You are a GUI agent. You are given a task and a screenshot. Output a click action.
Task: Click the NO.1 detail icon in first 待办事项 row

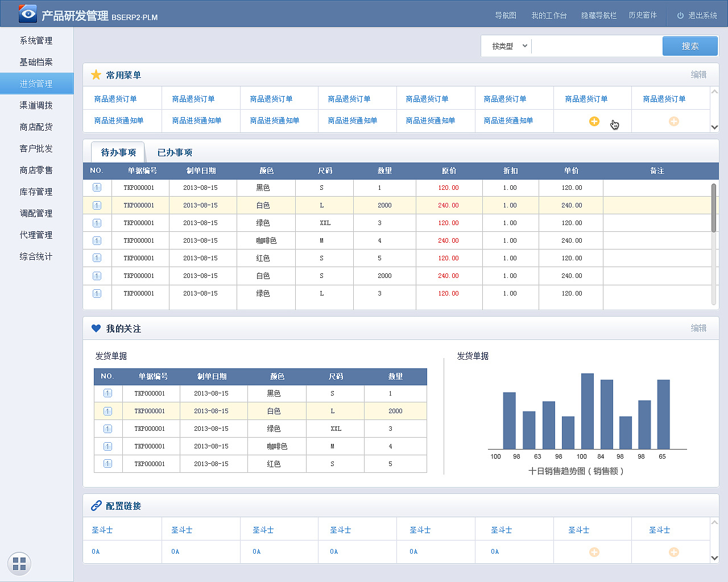click(x=97, y=188)
